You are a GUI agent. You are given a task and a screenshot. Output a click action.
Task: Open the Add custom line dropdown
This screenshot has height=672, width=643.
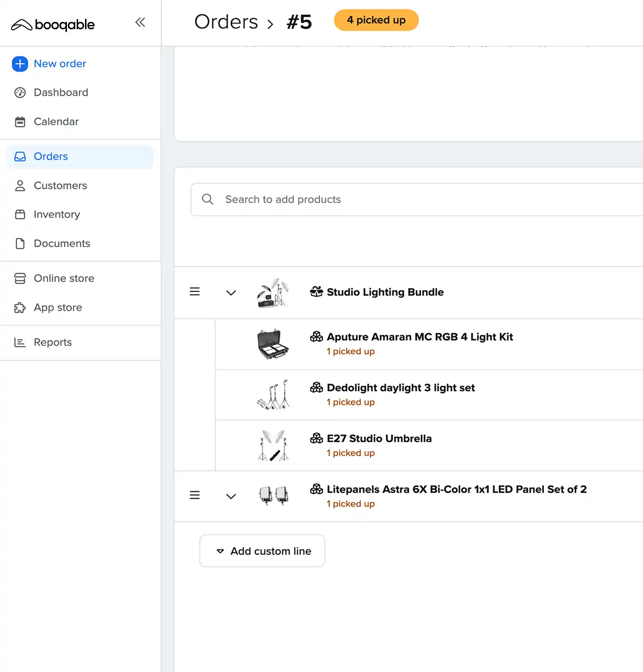[x=262, y=551]
